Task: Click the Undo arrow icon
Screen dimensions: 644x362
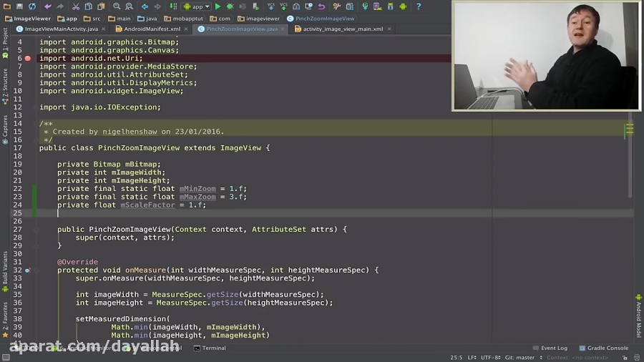Action: coord(48,6)
